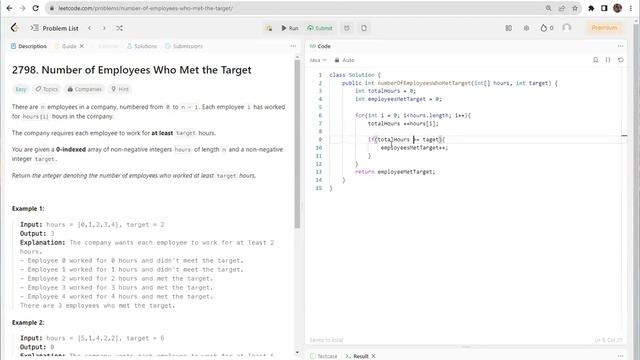
Task: Click the problem title text
Action: coord(131,70)
